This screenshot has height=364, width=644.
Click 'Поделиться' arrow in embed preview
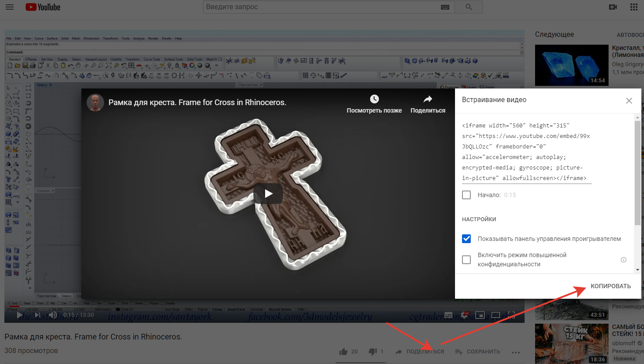428,104
